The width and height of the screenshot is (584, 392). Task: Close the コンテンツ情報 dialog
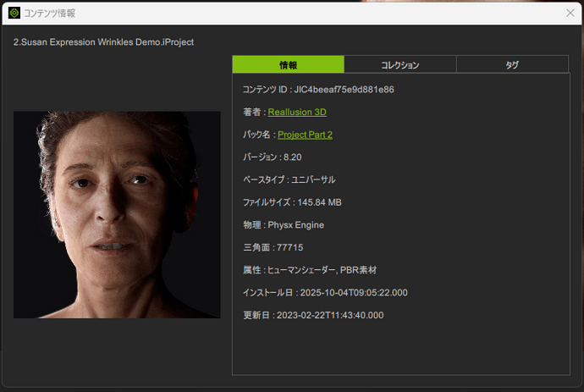[570, 13]
